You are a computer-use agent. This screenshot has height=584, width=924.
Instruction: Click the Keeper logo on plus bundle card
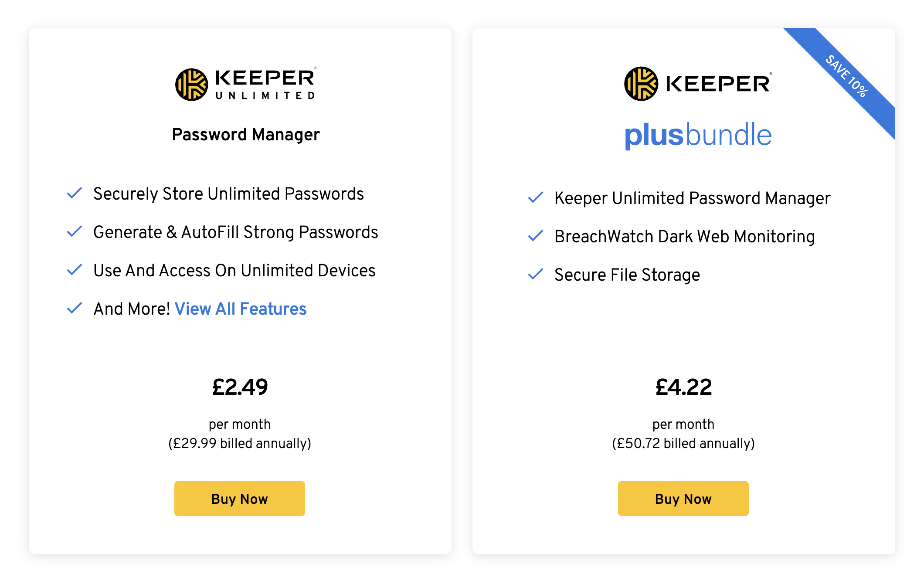tap(698, 84)
